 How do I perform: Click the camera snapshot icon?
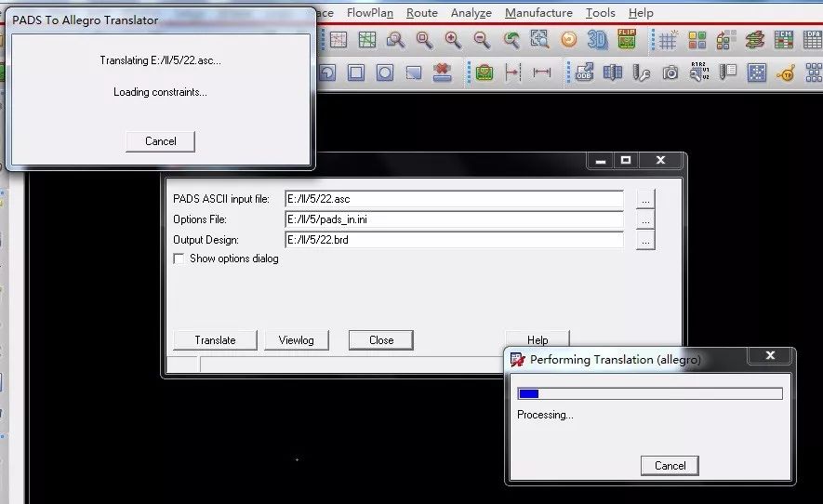pos(670,73)
